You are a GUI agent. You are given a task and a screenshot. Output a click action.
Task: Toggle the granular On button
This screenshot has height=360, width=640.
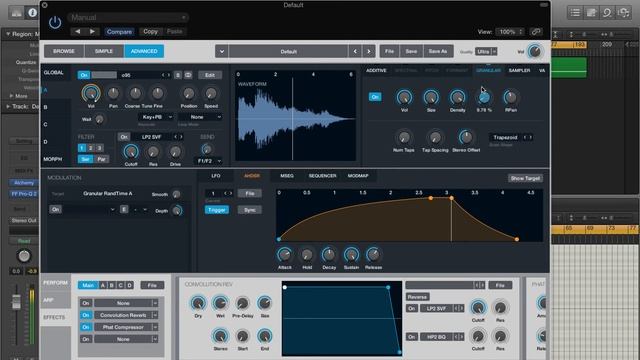click(x=375, y=97)
